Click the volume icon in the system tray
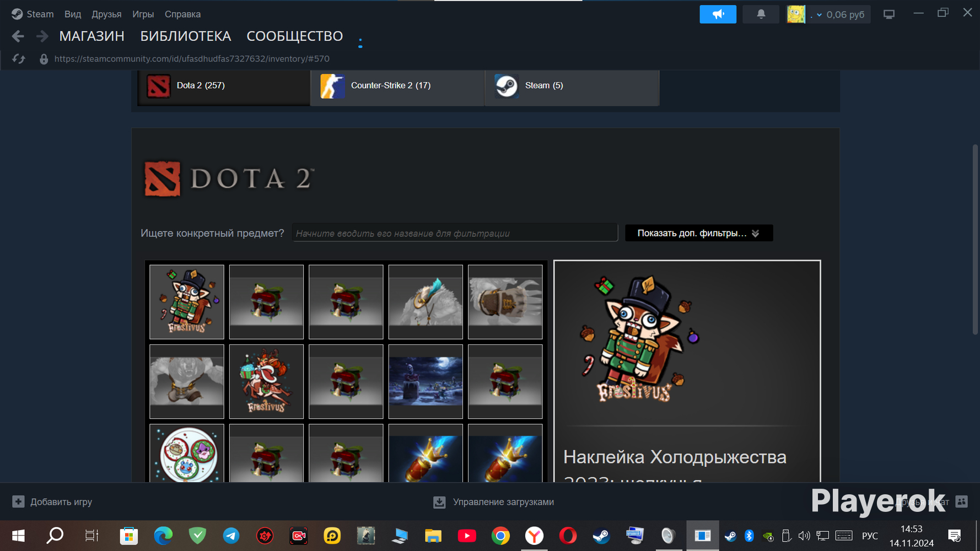Screen dimensions: 980x551 point(804,536)
